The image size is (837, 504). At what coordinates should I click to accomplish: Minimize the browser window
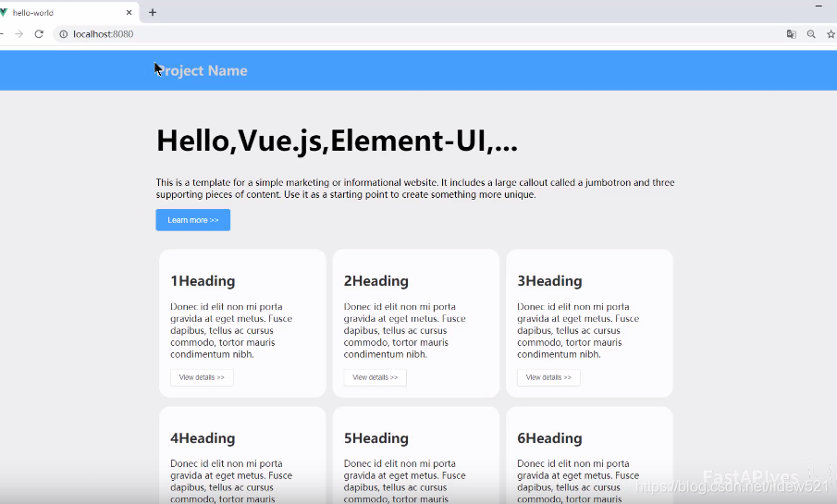tap(819, 6)
